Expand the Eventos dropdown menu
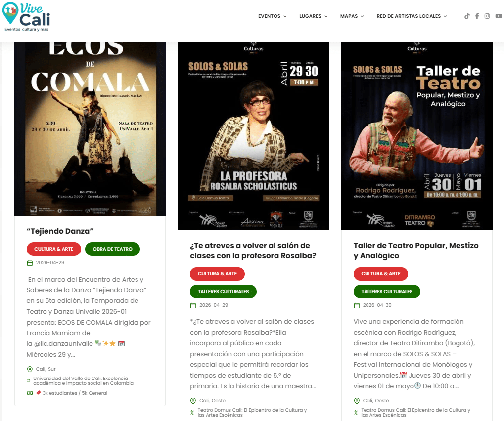504x421 pixels. tap(272, 16)
